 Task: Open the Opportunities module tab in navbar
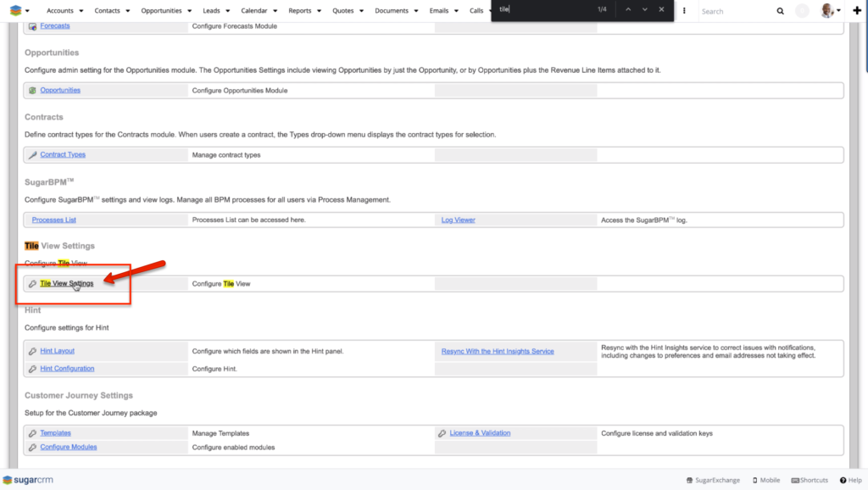click(x=161, y=10)
